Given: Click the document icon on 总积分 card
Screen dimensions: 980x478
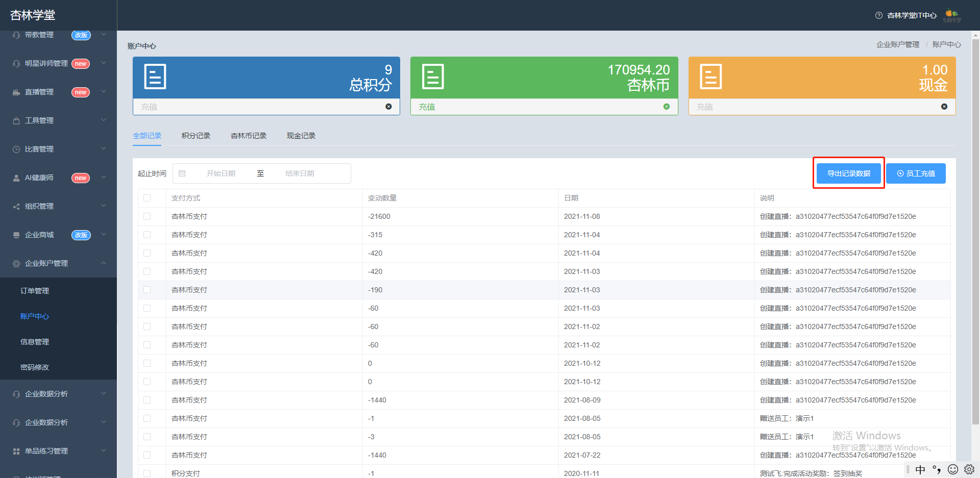Looking at the screenshot, I should 155,77.
